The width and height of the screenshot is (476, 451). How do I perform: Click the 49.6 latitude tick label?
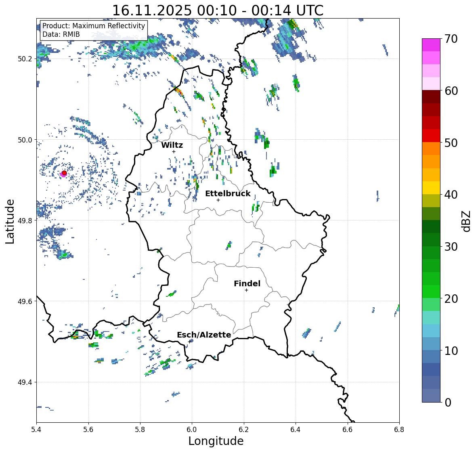coord(25,301)
